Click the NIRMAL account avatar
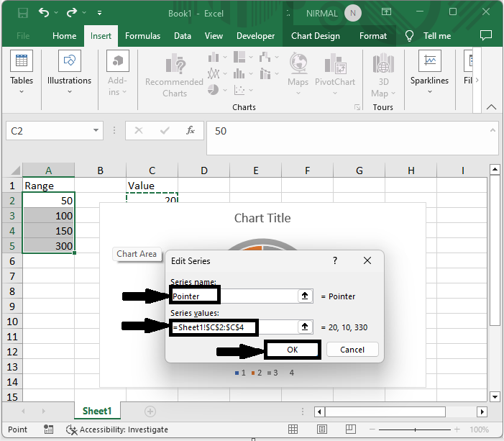Screen dimensions: 504x441 pos(353,13)
